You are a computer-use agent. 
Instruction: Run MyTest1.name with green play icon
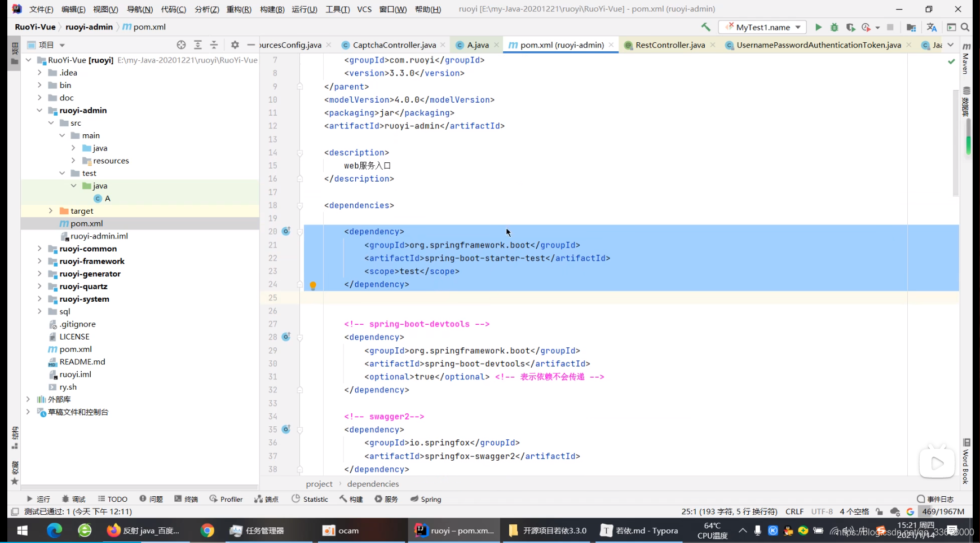click(818, 27)
